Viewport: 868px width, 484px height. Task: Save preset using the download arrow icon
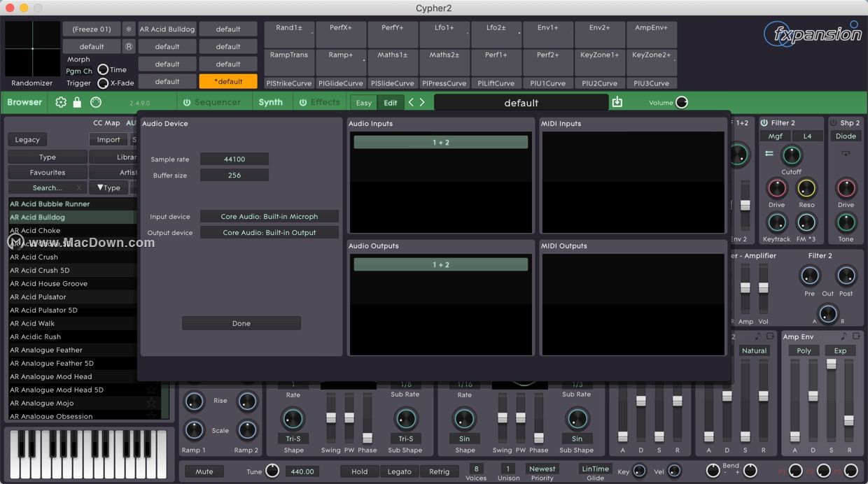coord(617,102)
